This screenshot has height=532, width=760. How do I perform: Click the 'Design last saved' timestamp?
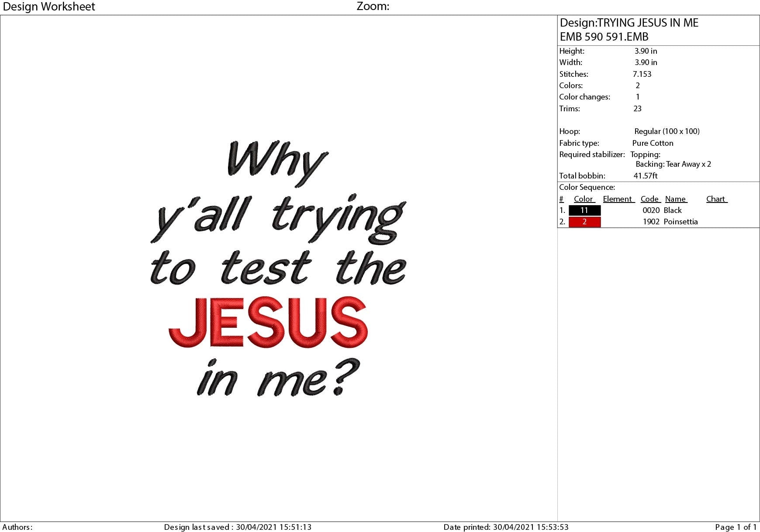coord(238,527)
